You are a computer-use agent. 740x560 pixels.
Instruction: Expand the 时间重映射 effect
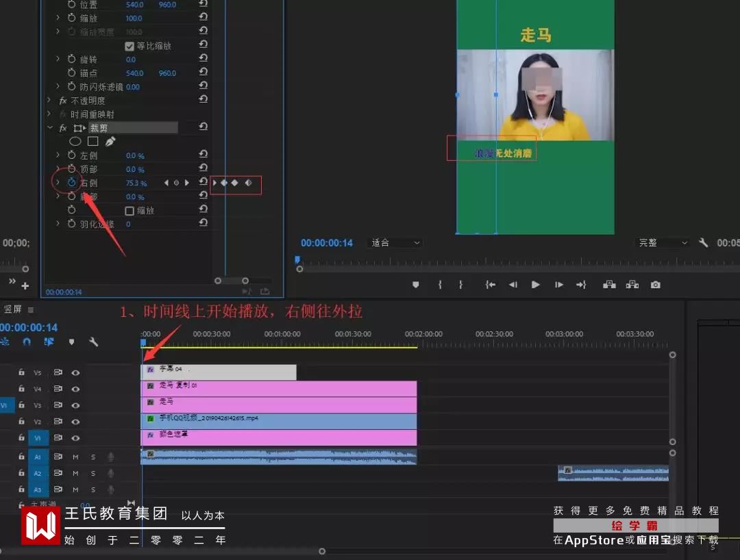point(49,114)
